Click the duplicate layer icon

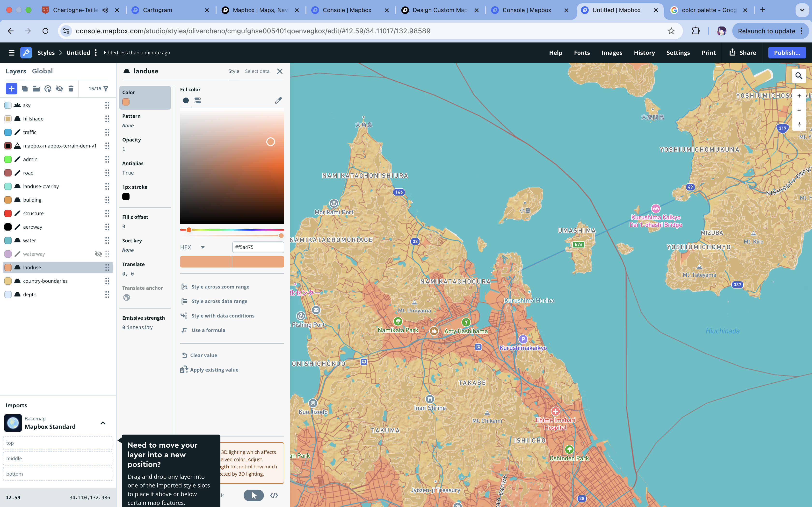[x=24, y=89]
